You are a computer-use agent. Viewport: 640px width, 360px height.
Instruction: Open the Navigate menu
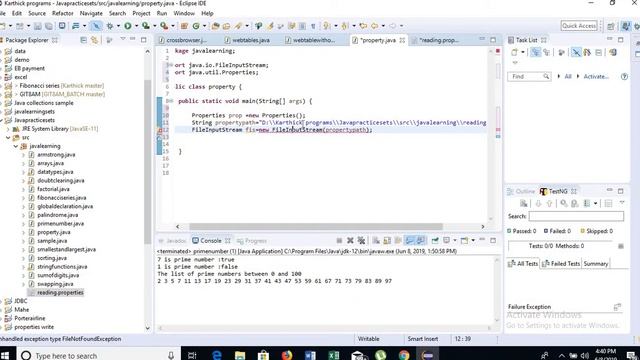(91, 13)
